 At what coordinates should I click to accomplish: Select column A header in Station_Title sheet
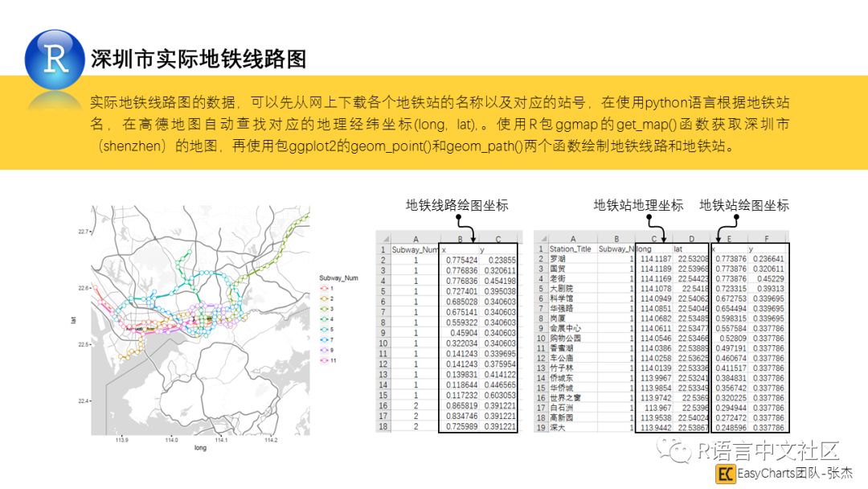click(x=572, y=239)
